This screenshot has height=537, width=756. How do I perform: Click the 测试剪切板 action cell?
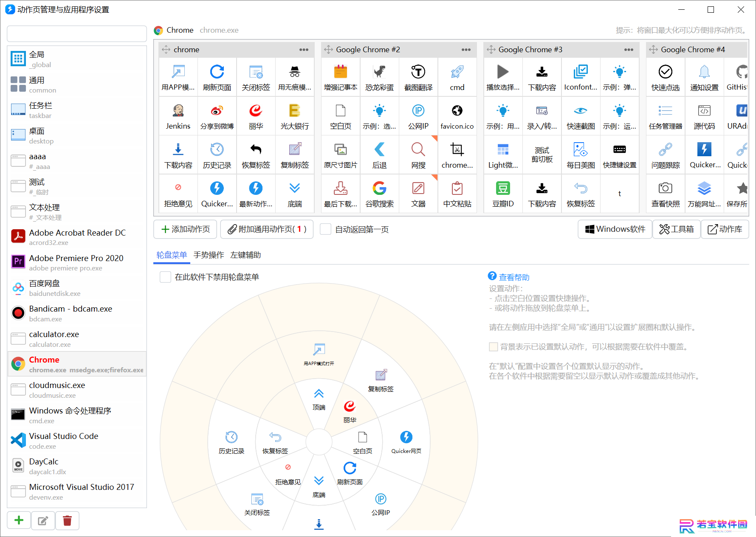click(542, 155)
